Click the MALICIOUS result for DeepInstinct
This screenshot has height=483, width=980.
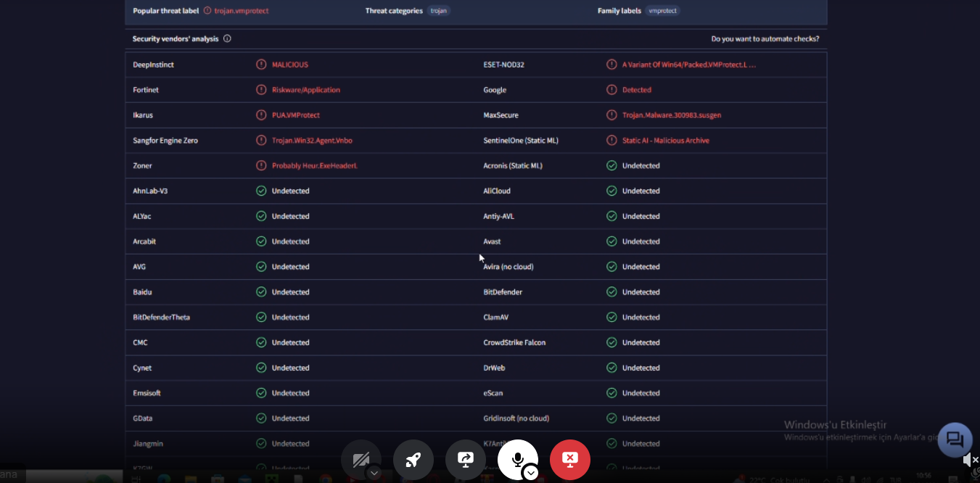pyautogui.click(x=290, y=65)
